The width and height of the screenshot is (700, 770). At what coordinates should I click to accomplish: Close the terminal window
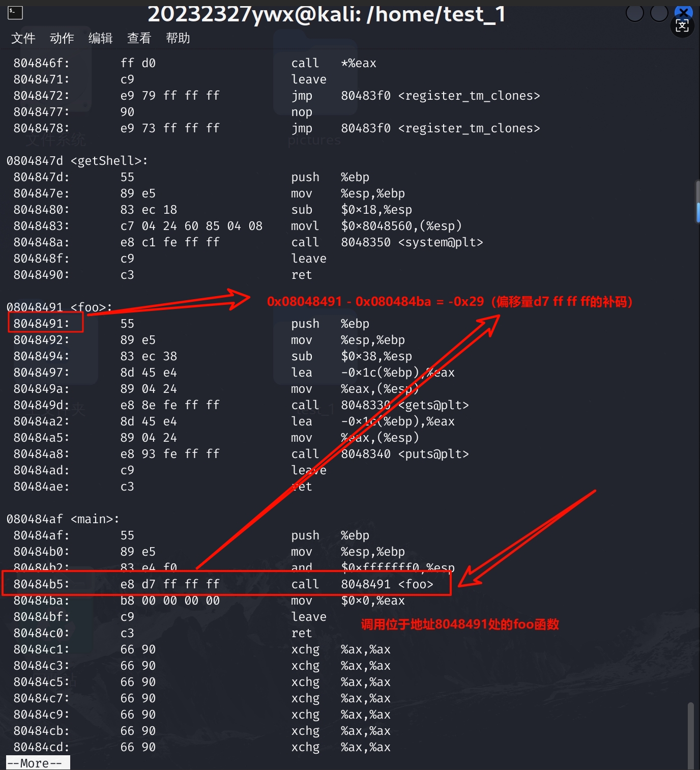click(684, 11)
